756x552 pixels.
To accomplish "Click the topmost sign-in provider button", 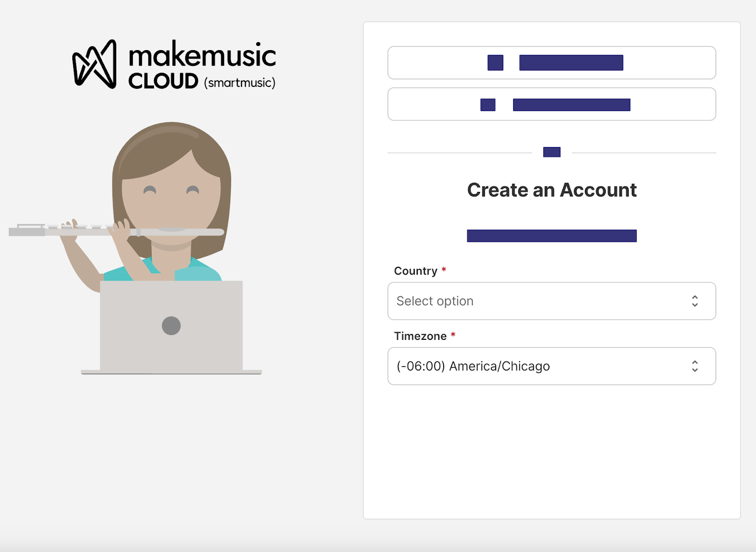I will [551, 62].
